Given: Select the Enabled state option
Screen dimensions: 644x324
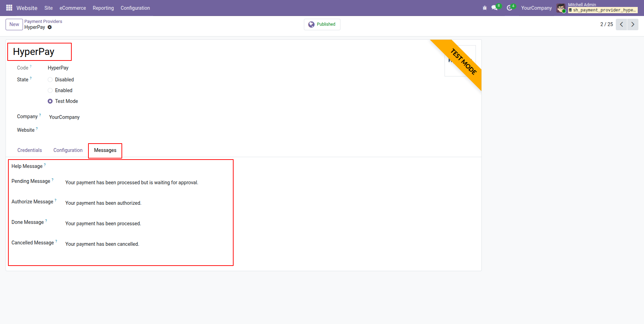Looking at the screenshot, I should (x=50, y=90).
